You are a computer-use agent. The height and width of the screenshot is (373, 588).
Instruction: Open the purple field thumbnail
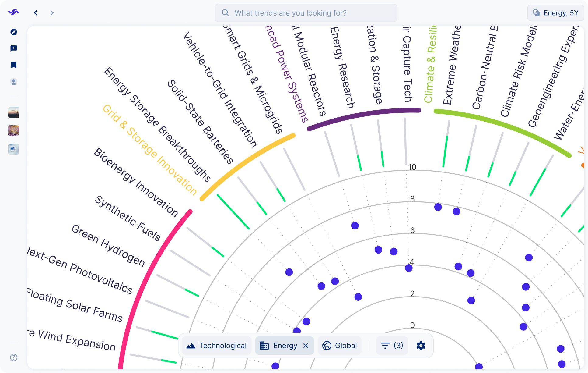tap(14, 131)
